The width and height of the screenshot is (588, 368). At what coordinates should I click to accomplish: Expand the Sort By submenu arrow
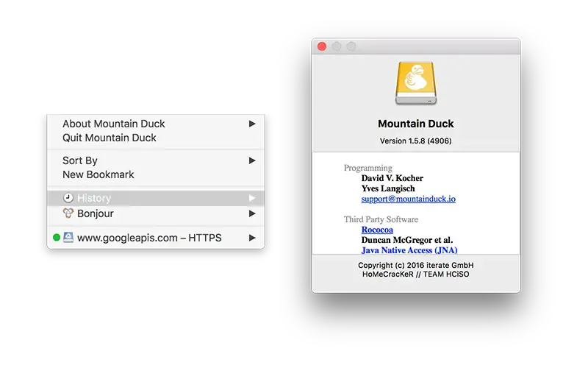click(x=252, y=160)
